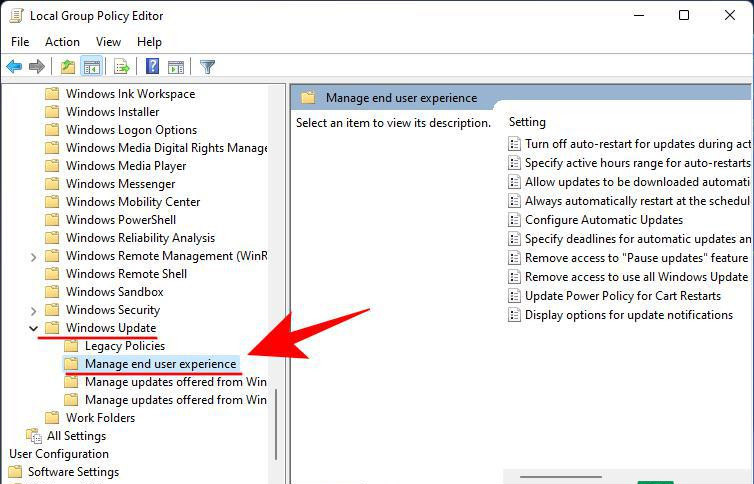754x484 pixels.
Task: Open the Action menu
Action: pos(63,42)
